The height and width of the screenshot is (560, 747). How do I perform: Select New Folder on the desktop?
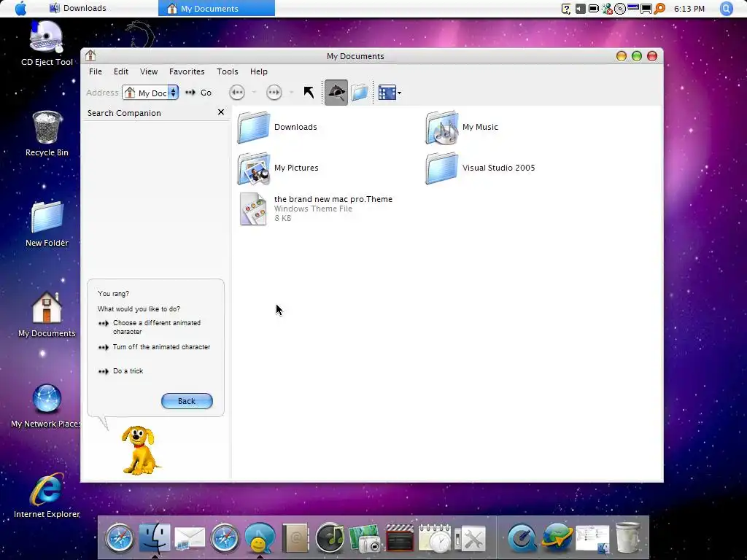pyautogui.click(x=47, y=225)
